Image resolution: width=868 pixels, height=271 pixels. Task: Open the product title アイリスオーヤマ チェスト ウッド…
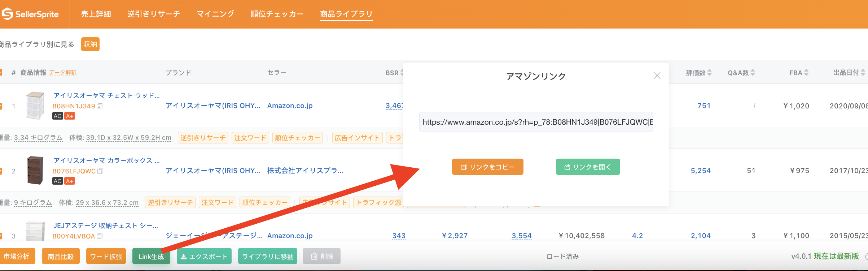click(106, 95)
